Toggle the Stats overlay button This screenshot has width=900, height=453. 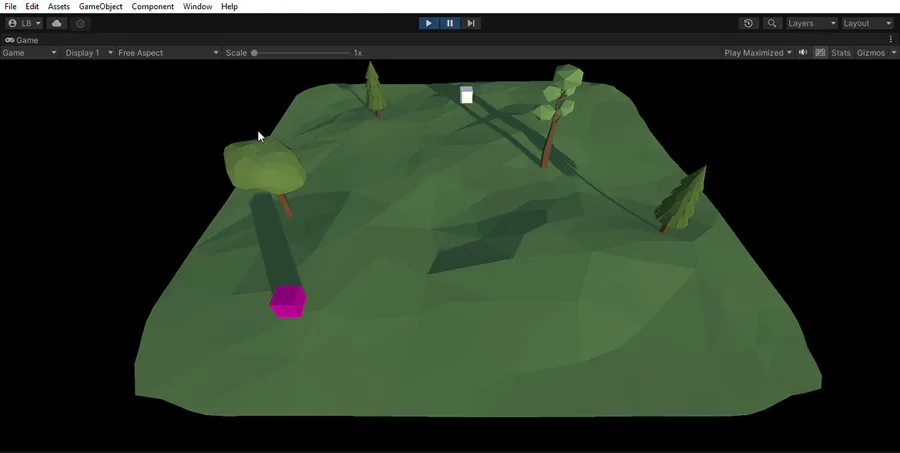(841, 52)
